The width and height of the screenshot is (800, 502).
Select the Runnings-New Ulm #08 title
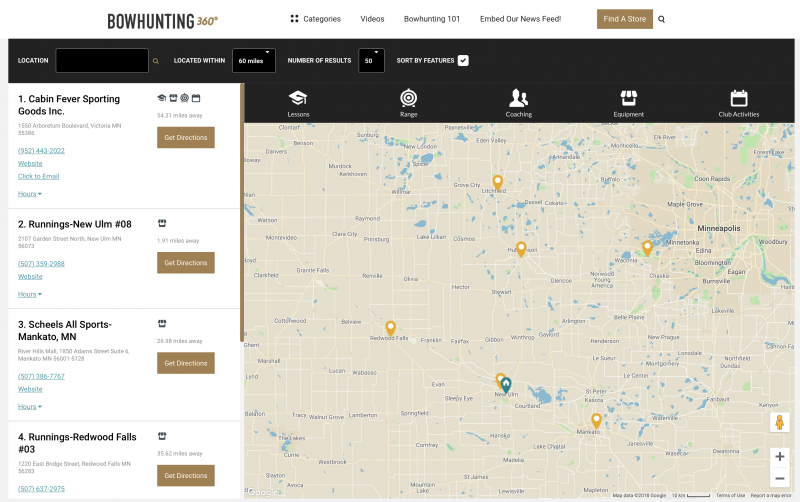(x=75, y=224)
